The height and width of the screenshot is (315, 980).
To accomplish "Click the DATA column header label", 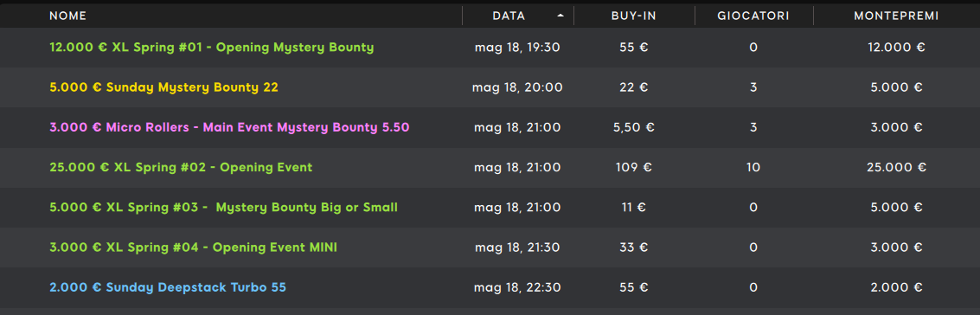I will 509,16.
